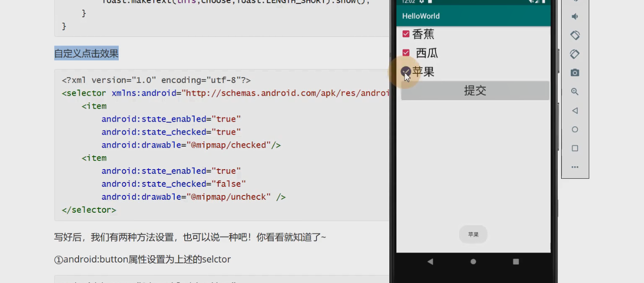Open emulator extended controls (three dots)

(x=575, y=167)
